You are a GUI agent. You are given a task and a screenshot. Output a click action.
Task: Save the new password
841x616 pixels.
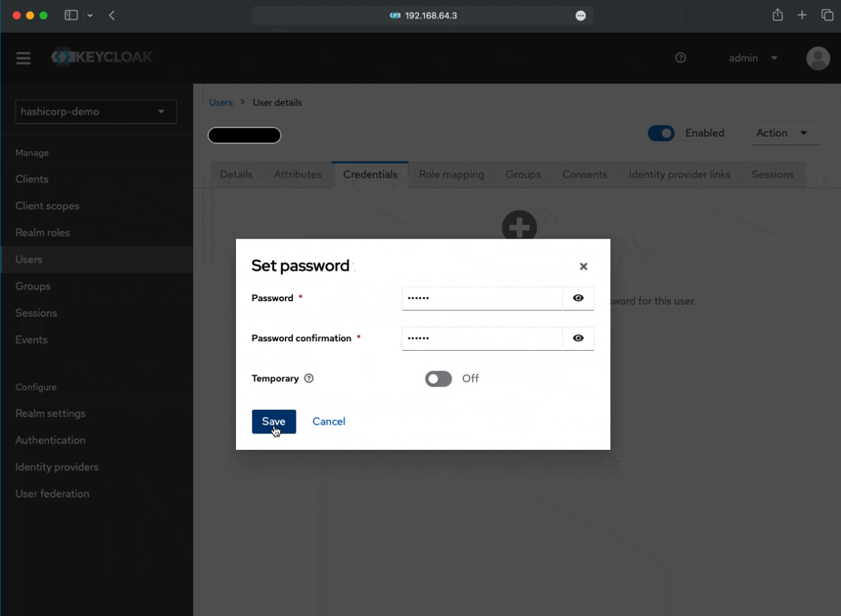pyautogui.click(x=273, y=421)
